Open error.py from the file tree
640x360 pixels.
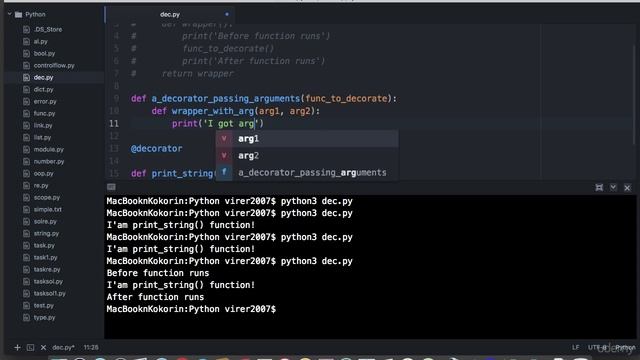45,101
